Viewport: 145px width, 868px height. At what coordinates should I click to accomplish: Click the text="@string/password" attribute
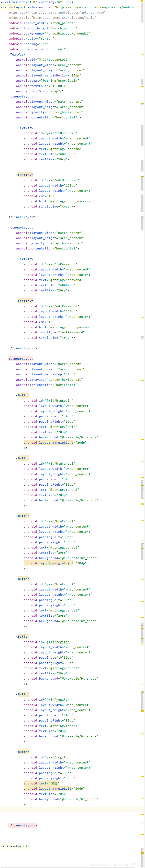tap(53, 280)
